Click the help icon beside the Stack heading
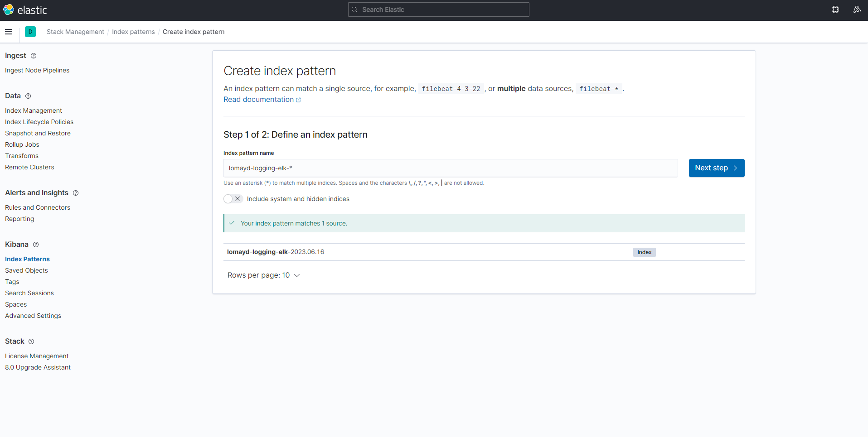Viewport: 868px width, 437px height. 31,341
